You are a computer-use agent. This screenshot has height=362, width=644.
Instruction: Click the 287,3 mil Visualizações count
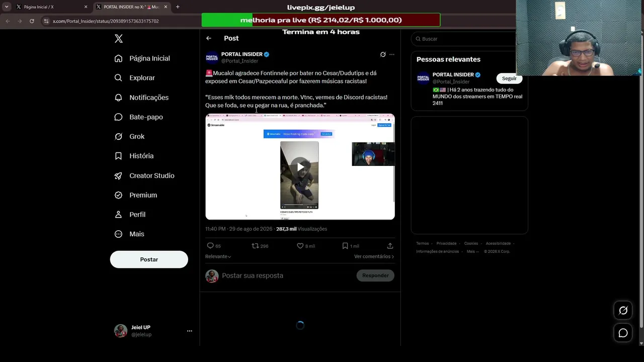tap(301, 229)
